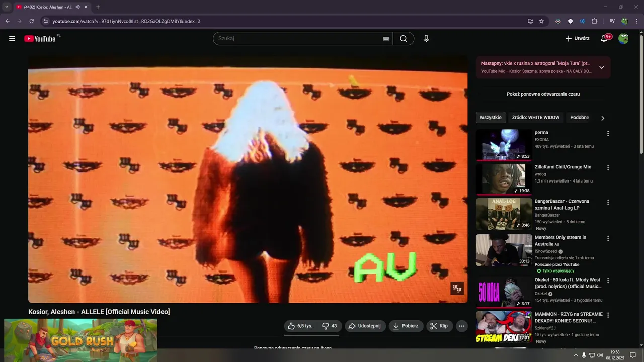Like the video with thumbs up
This screenshot has height=362, width=644.
300,326
